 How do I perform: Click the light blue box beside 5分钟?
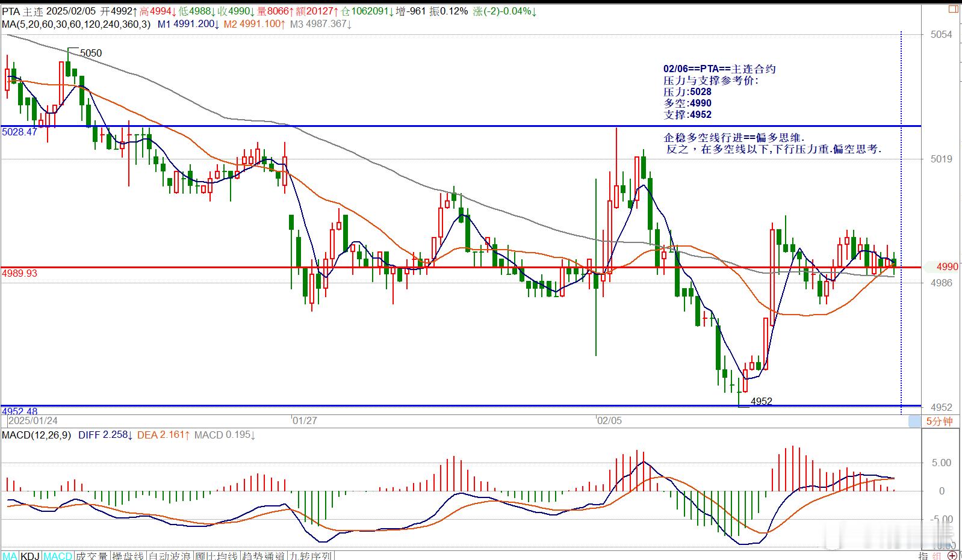tap(915, 421)
